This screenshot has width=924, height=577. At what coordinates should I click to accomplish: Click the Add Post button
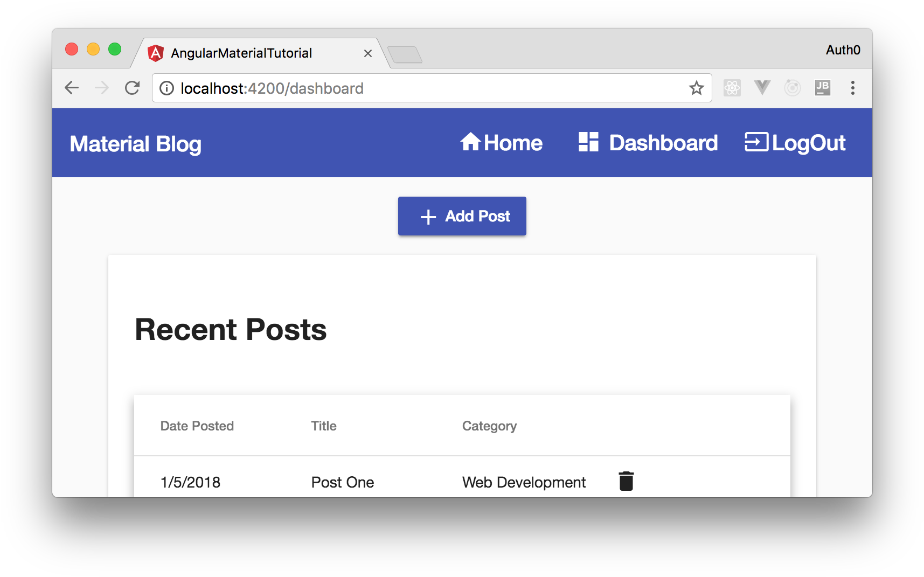462,216
